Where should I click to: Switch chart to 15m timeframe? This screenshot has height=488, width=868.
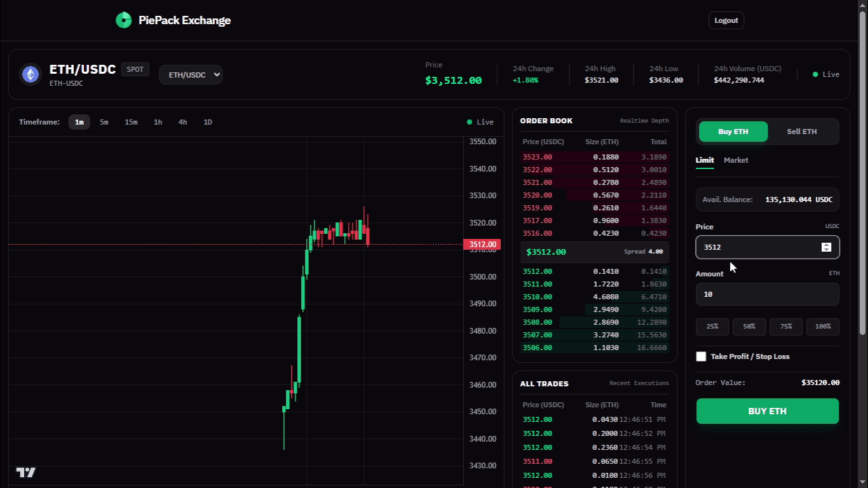[x=131, y=122]
